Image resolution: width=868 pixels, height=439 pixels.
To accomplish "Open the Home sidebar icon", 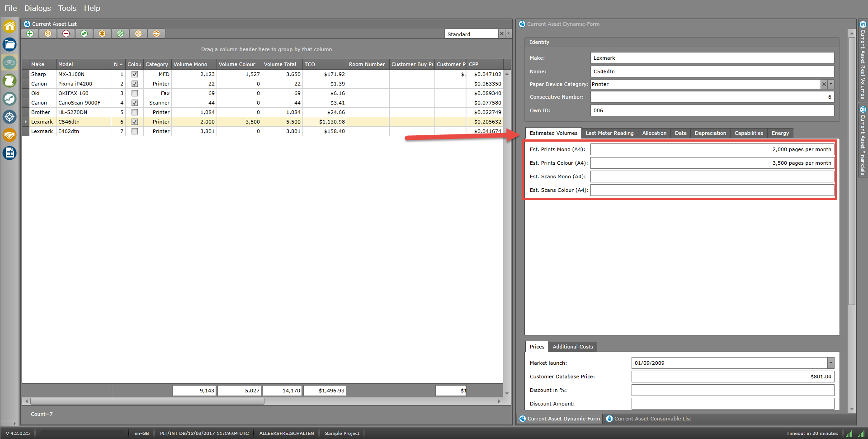I will pos(9,26).
